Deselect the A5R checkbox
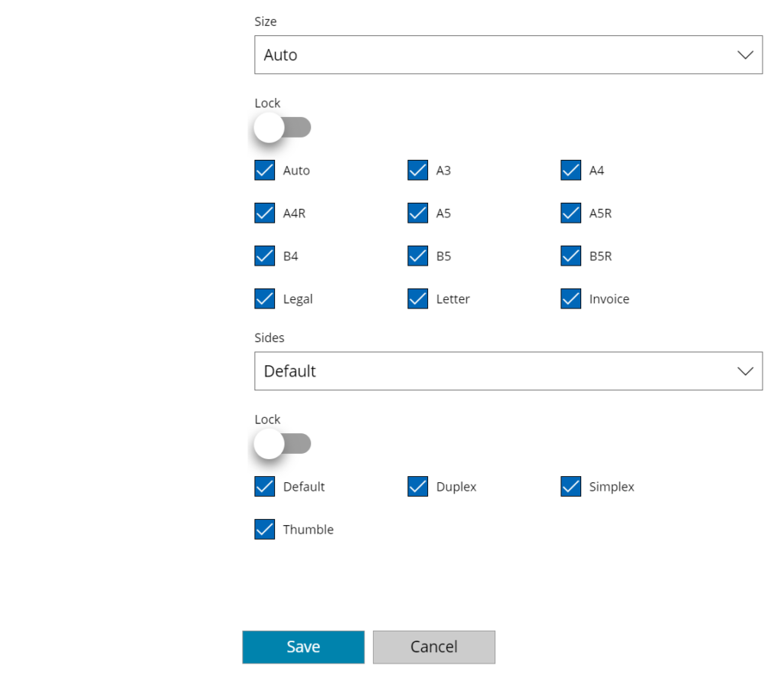The image size is (784, 685). [570, 213]
